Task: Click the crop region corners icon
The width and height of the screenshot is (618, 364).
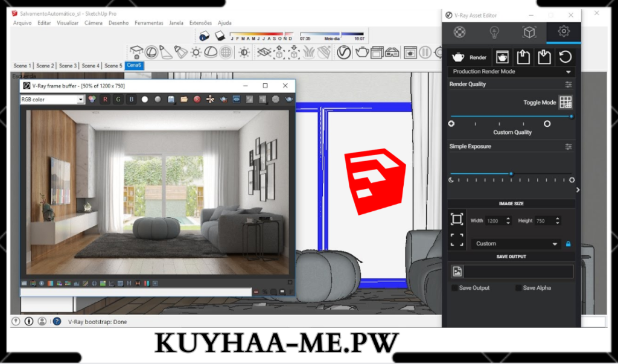Action: [x=457, y=240]
